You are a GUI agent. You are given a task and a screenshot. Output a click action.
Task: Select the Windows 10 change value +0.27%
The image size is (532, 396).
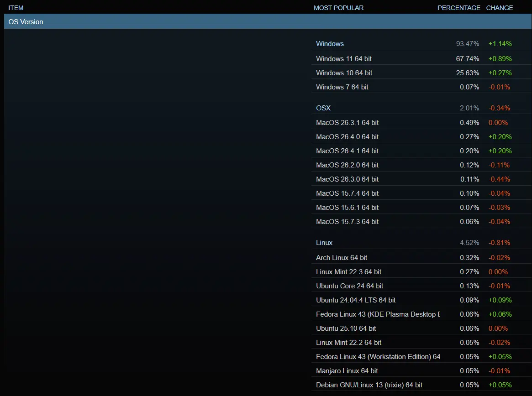tap(500, 73)
